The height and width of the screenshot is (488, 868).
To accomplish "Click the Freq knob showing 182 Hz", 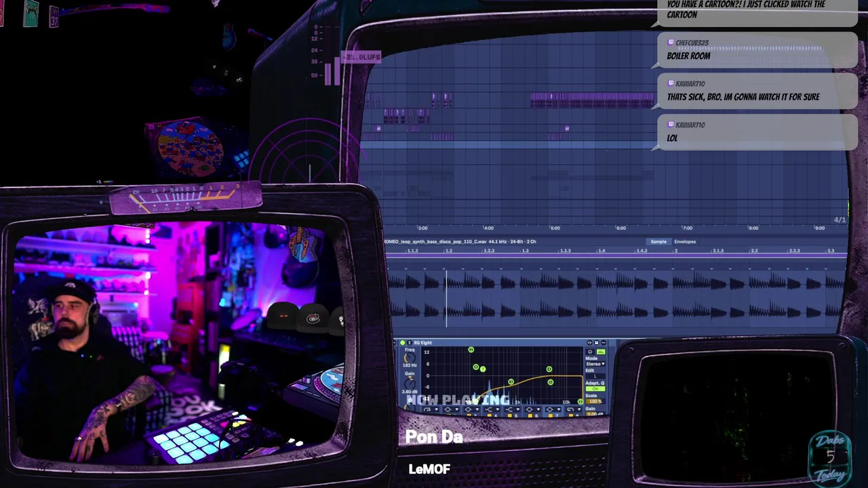I will coord(410,357).
